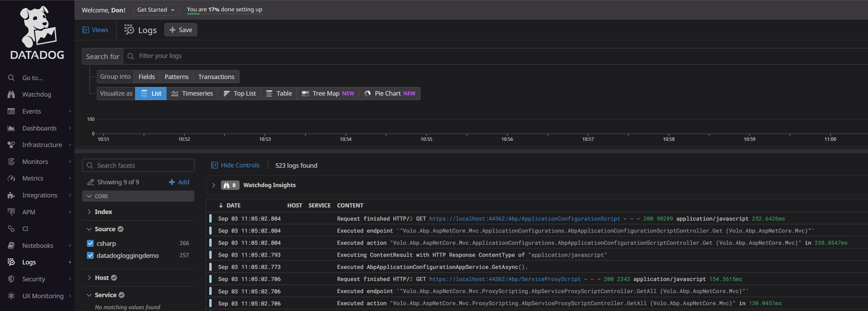This screenshot has width=868, height=311.
Task: Click the CONTENT column header
Action: pos(350,206)
